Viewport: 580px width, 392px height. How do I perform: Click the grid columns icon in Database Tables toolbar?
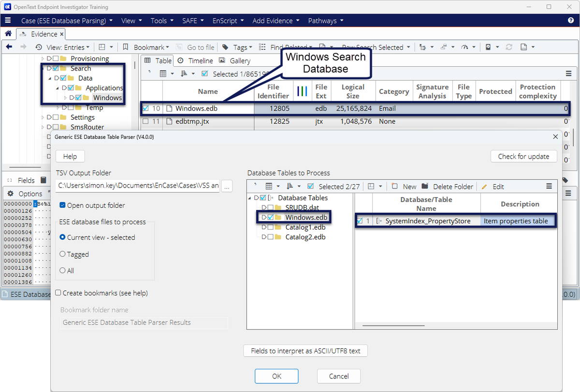point(269,186)
